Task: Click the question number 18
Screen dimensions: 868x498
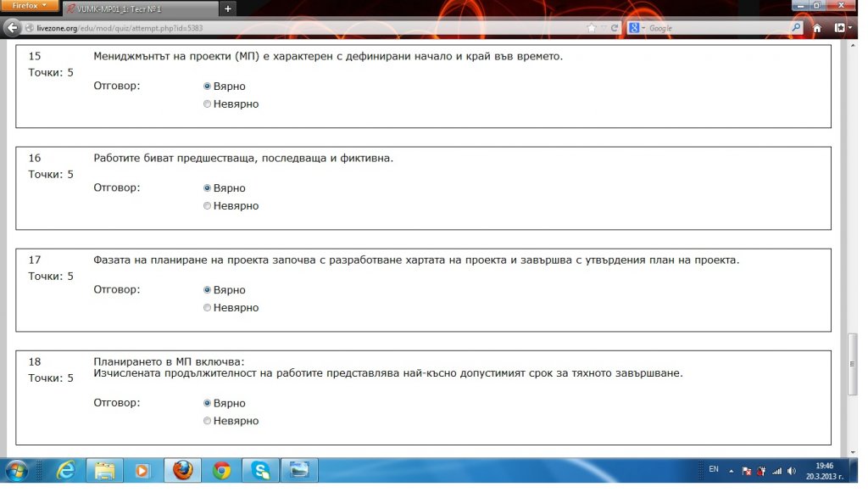Action: click(35, 361)
